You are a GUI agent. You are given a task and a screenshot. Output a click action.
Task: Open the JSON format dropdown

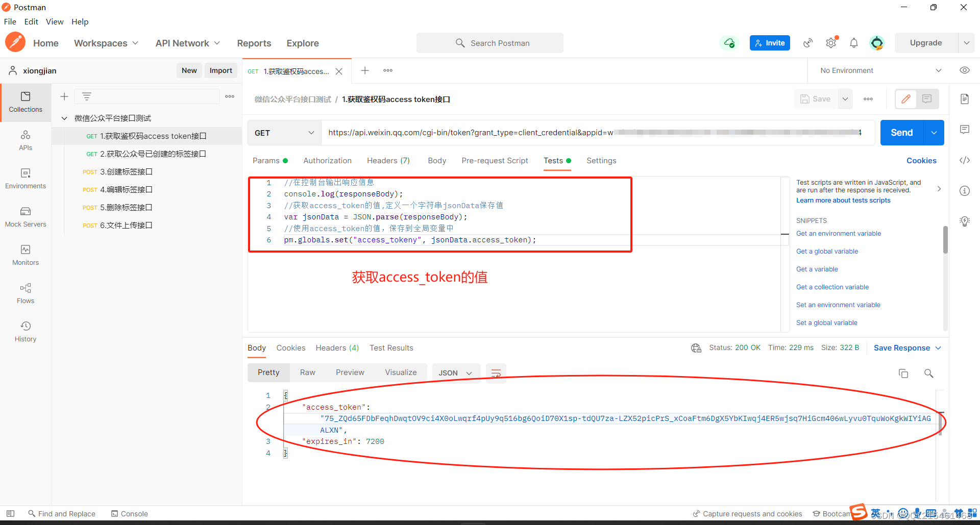click(x=456, y=373)
